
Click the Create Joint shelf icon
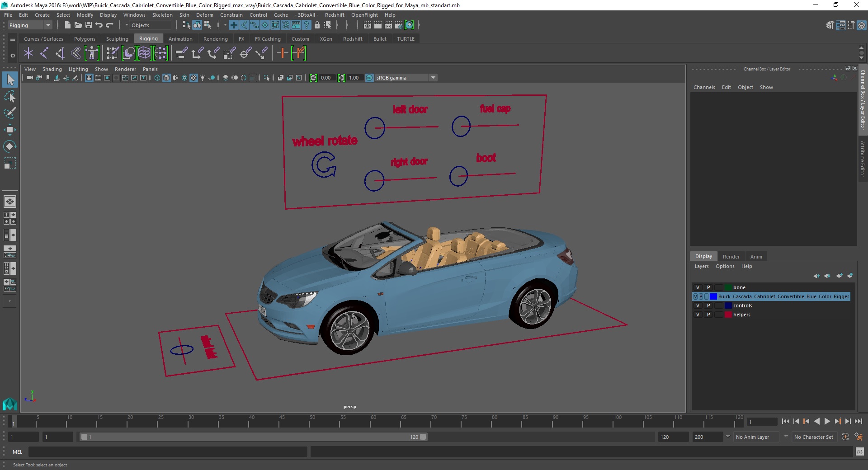tap(44, 53)
